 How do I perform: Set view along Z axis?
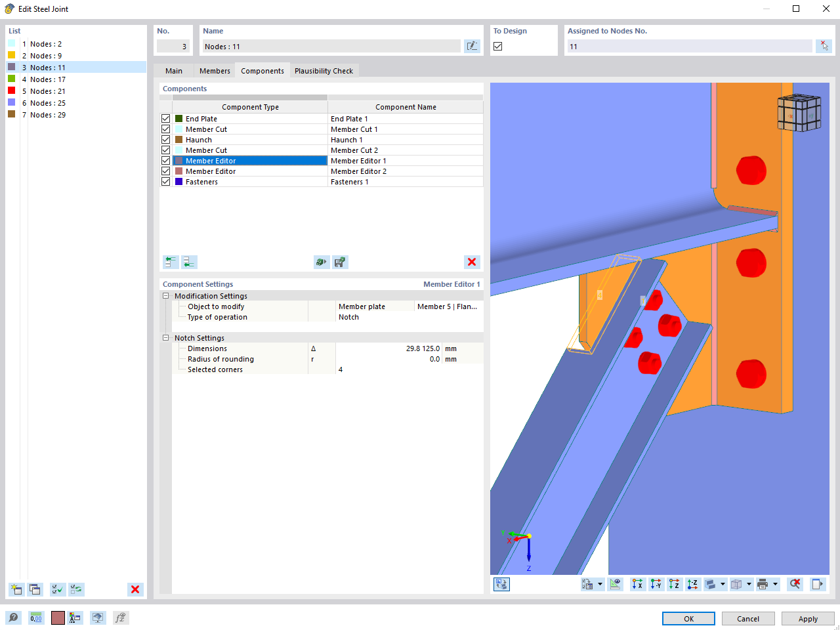pyautogui.click(x=674, y=584)
